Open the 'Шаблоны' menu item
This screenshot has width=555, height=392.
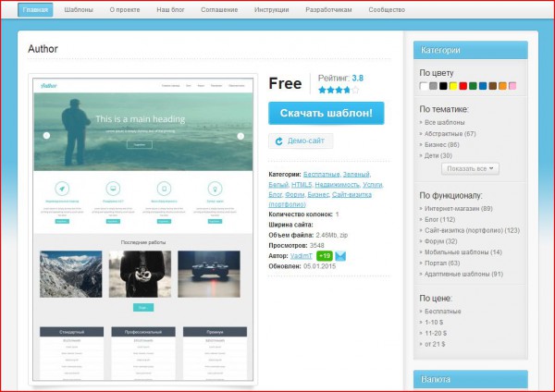(79, 10)
